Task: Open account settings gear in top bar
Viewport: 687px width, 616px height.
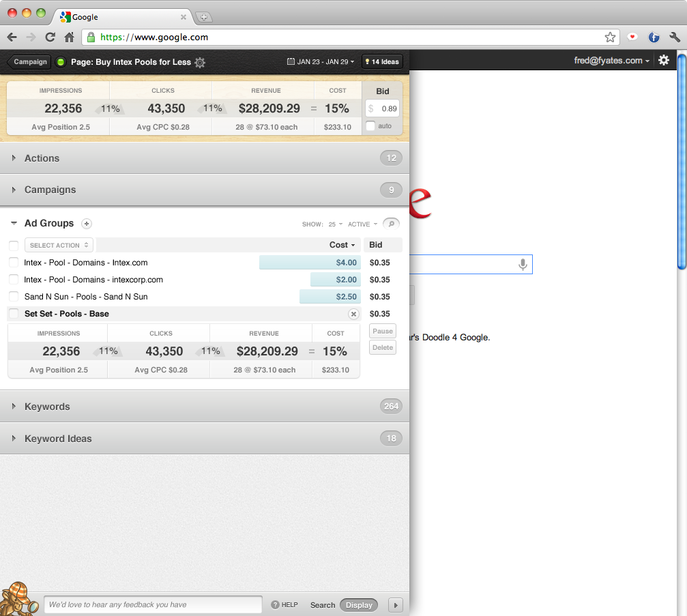Action: (x=664, y=60)
